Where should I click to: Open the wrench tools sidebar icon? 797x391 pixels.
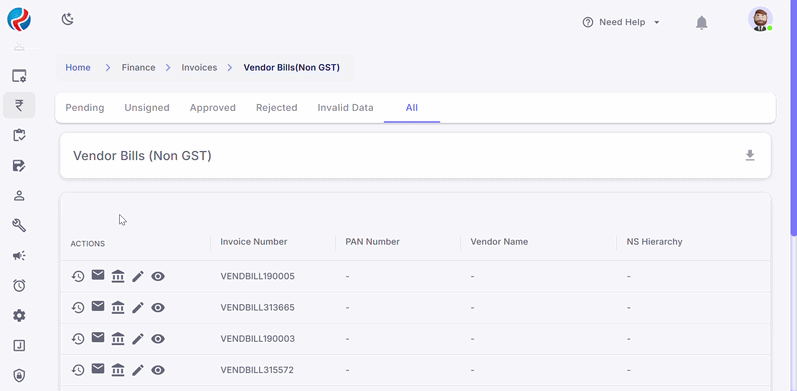coord(19,225)
